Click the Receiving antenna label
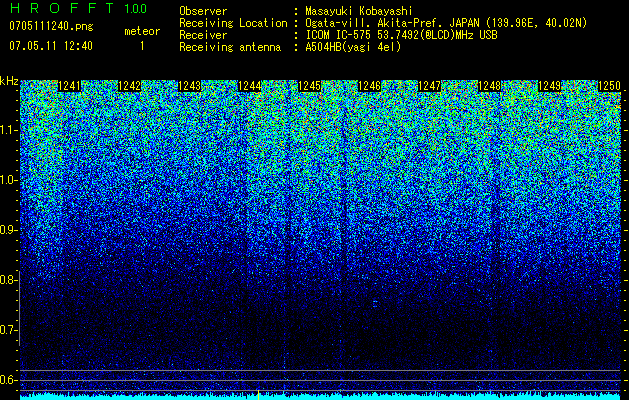The image size is (629, 400). [x=230, y=47]
